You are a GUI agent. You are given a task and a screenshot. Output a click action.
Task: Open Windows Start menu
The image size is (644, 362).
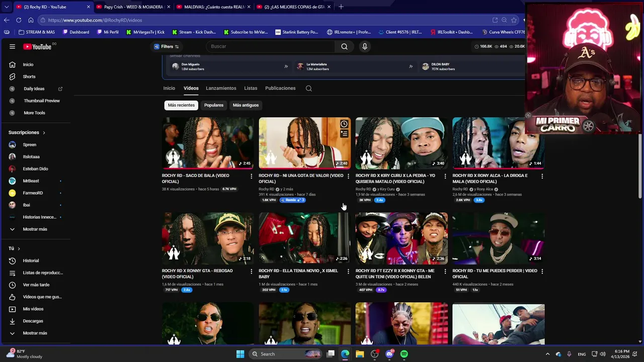[240, 354]
